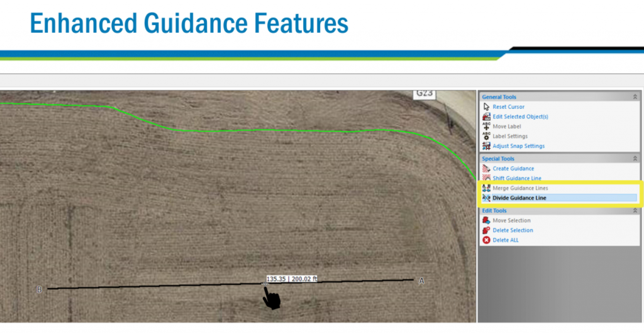Collapse the Edit Tools section chevron
This screenshot has width=644, height=333.
coord(635,210)
